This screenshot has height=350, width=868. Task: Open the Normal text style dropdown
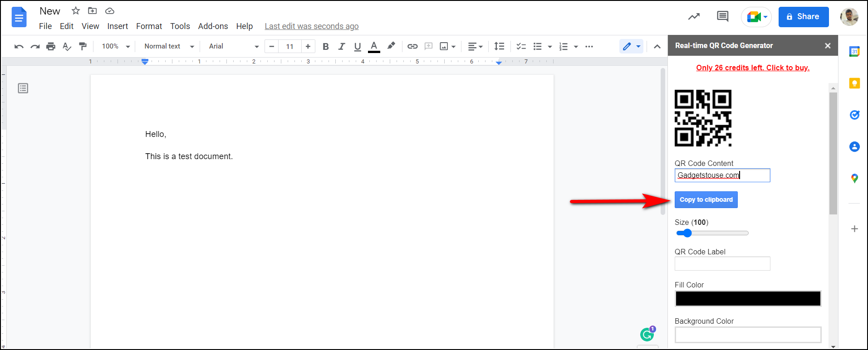click(169, 46)
